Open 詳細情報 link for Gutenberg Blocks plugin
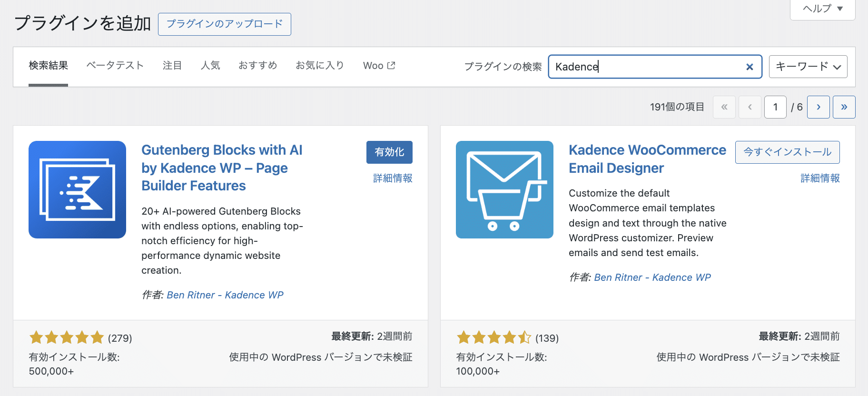Viewport: 868px width, 396px height. click(x=393, y=178)
